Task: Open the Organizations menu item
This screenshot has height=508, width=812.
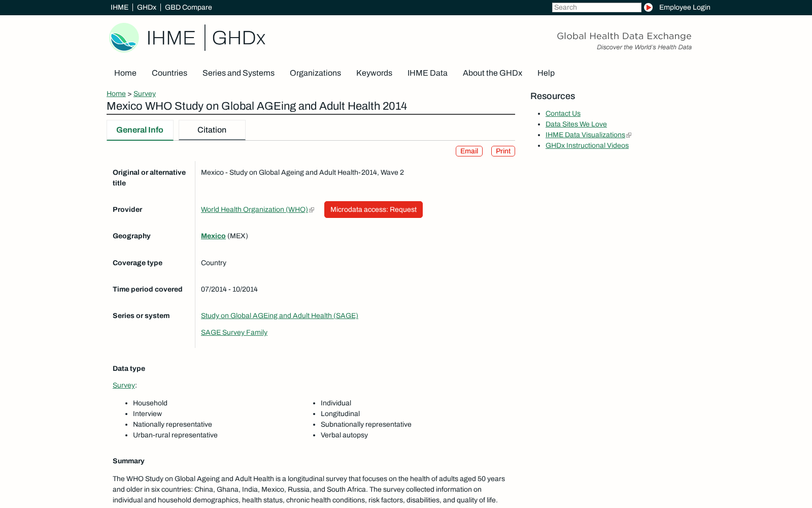Action: [x=315, y=73]
